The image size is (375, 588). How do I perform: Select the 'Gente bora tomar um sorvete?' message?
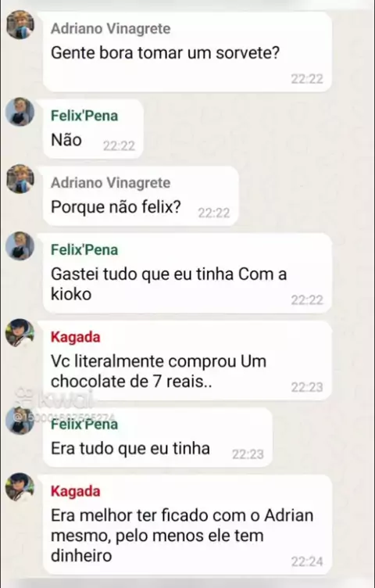[187, 52]
